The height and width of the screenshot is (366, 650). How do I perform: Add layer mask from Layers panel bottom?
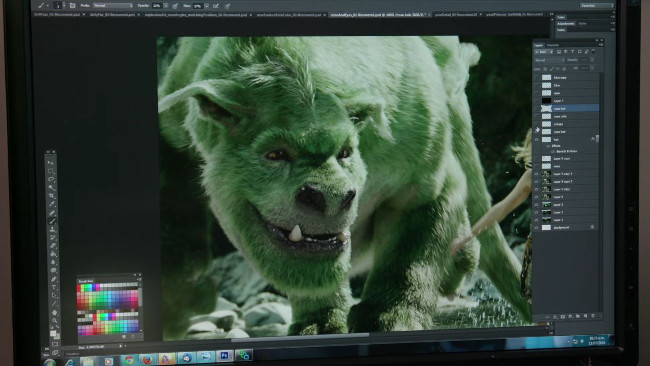pos(563,316)
